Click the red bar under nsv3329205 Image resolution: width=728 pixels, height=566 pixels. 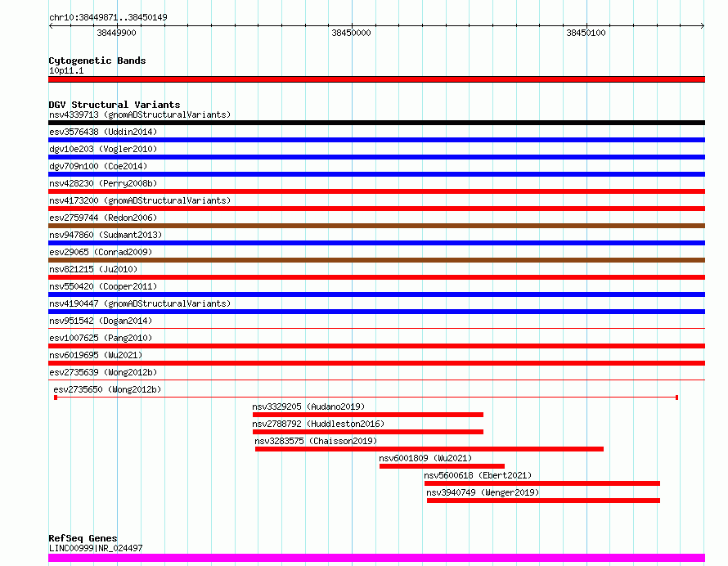pos(368,415)
